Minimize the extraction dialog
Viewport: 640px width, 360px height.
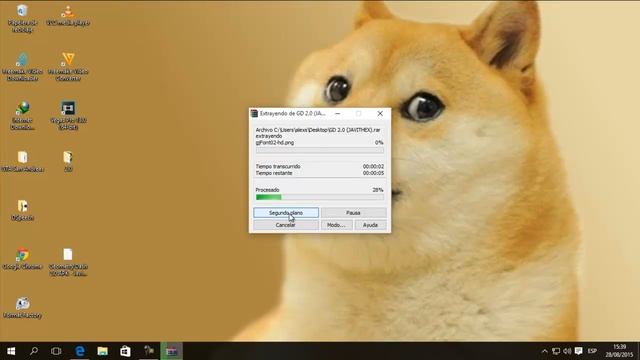(x=338, y=113)
